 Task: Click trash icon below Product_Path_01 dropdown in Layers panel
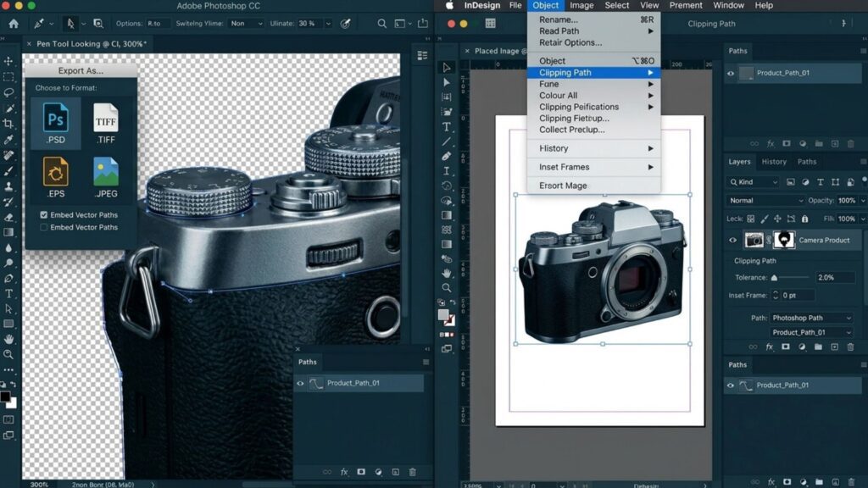click(x=851, y=347)
